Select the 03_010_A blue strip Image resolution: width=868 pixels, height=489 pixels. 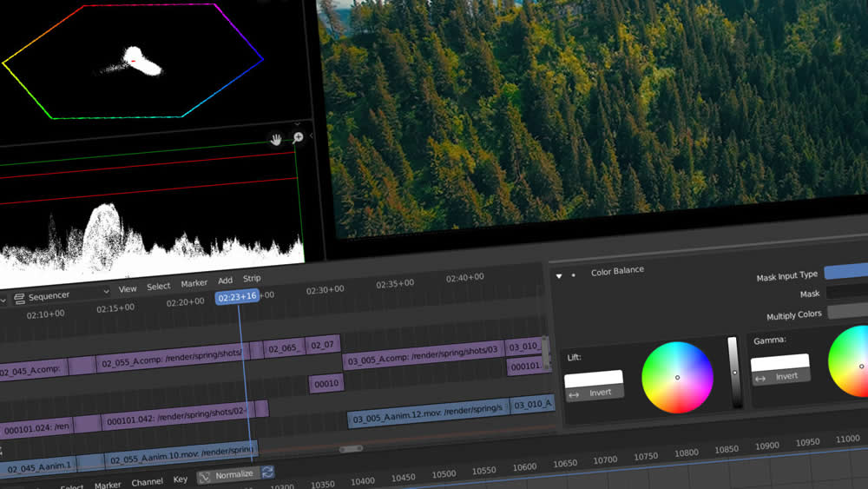[532, 404]
